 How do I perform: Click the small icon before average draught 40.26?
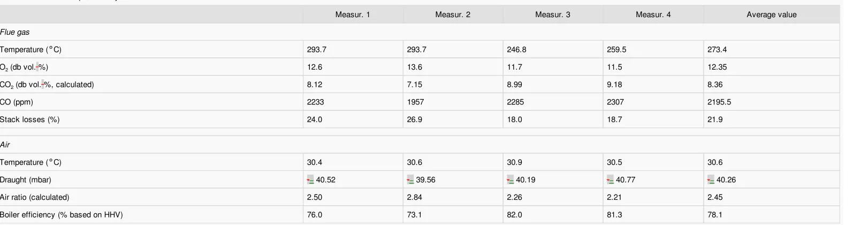coord(711,180)
